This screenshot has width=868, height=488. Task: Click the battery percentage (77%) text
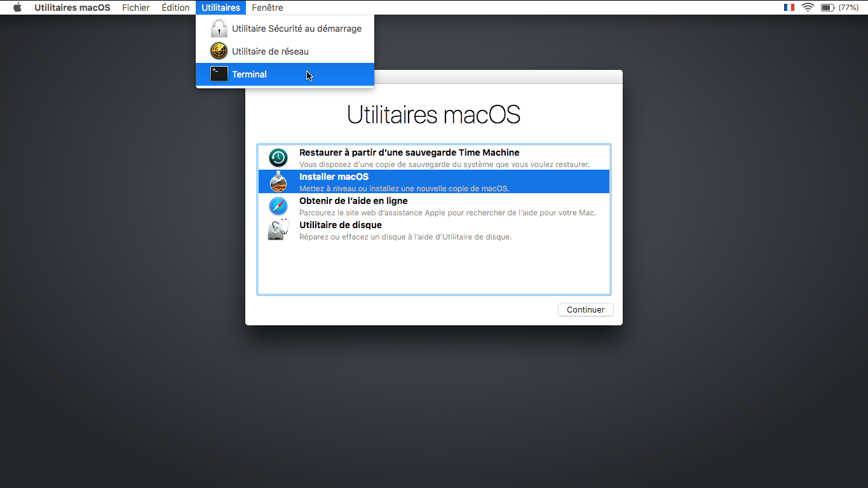coord(848,8)
